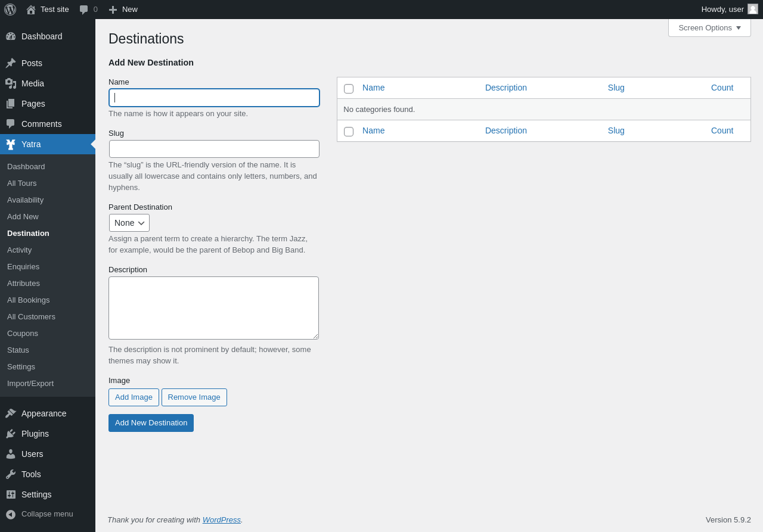Toggle select-all checkbox in table footer
763x532 pixels.
349,132
